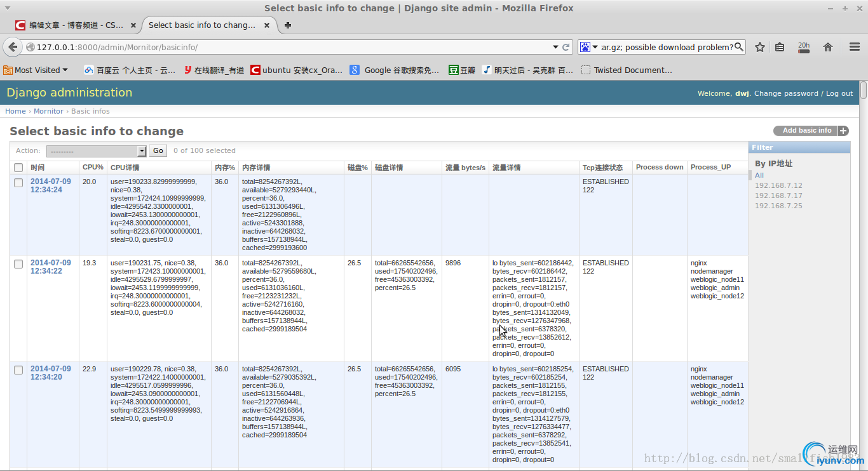868x471 pixels.
Task: Check the row for 12:34:22
Action: tap(18, 264)
